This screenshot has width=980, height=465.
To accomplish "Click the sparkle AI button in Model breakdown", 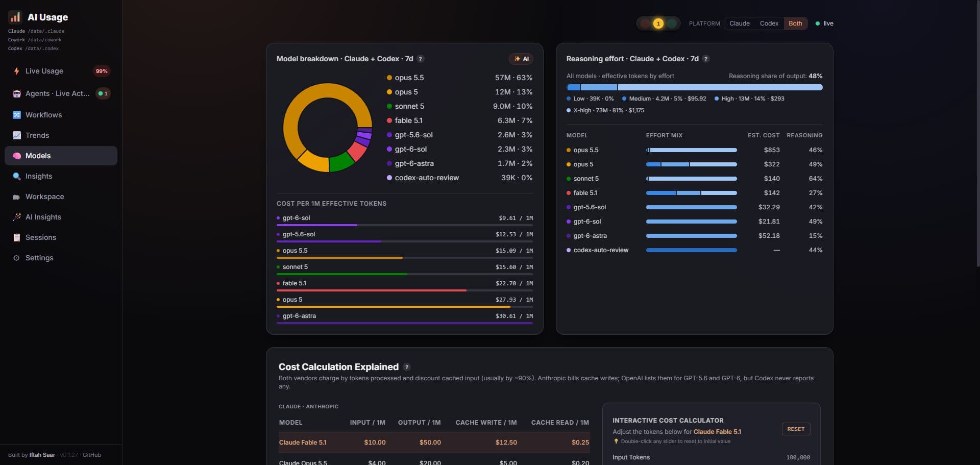I will click(x=521, y=59).
